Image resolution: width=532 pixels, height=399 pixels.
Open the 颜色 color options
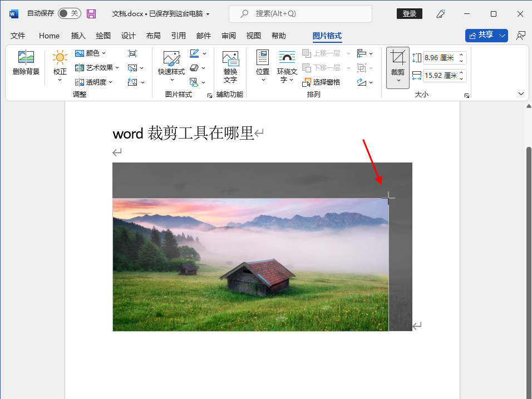click(90, 53)
